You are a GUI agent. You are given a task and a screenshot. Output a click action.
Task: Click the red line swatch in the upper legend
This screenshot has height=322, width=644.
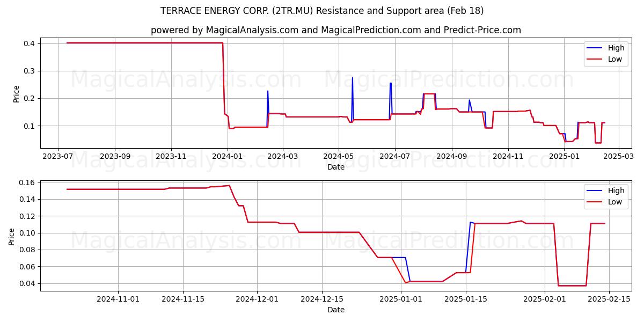[595, 60]
